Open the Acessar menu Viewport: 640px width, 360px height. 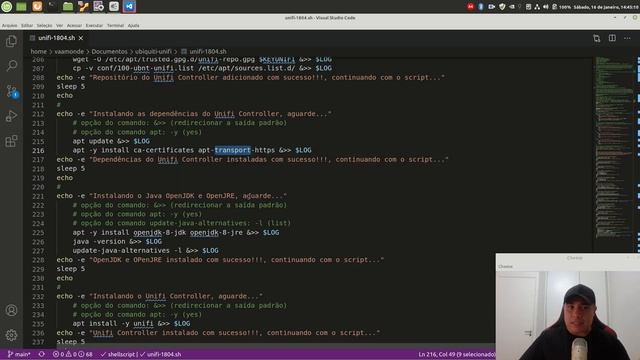[74, 25]
